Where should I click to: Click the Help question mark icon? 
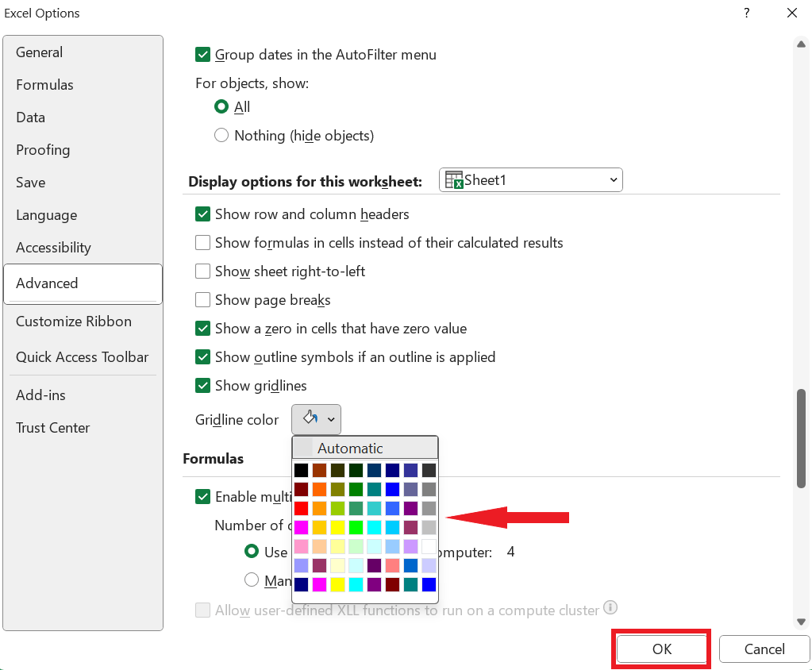click(746, 13)
